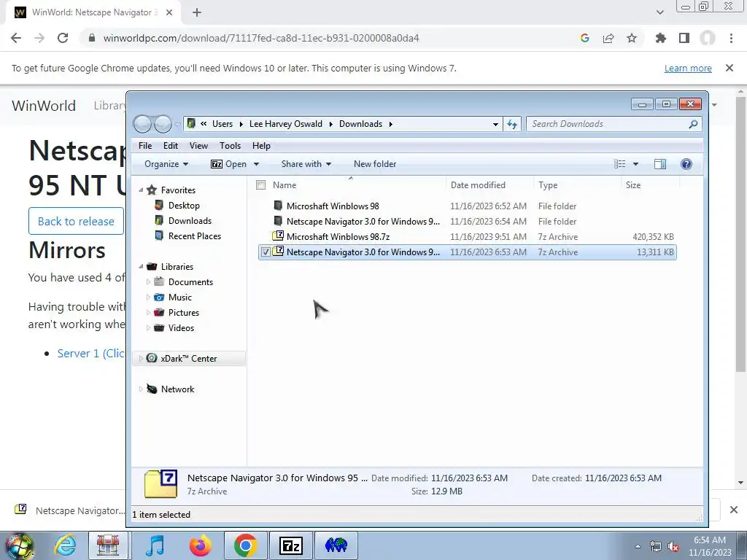Open Explorer help question mark icon
Viewport: 747px width, 560px height.
(686, 164)
